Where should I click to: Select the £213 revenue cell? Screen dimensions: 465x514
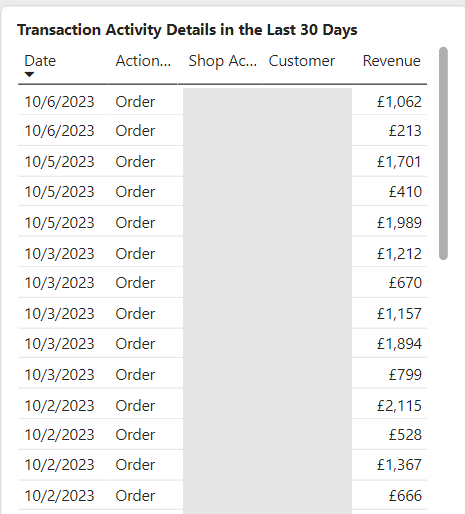(405, 131)
